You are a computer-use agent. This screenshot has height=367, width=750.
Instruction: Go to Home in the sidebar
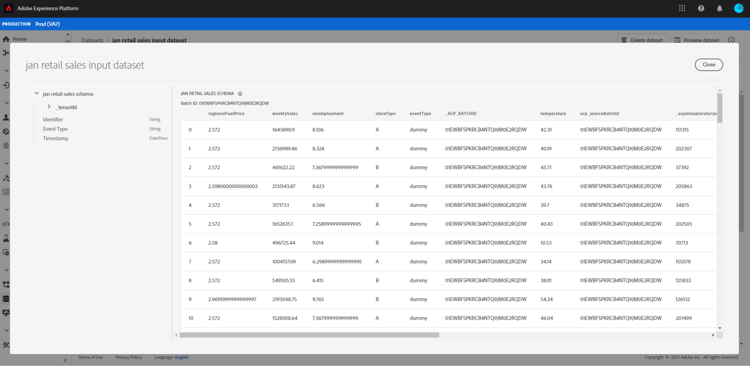tap(14, 39)
